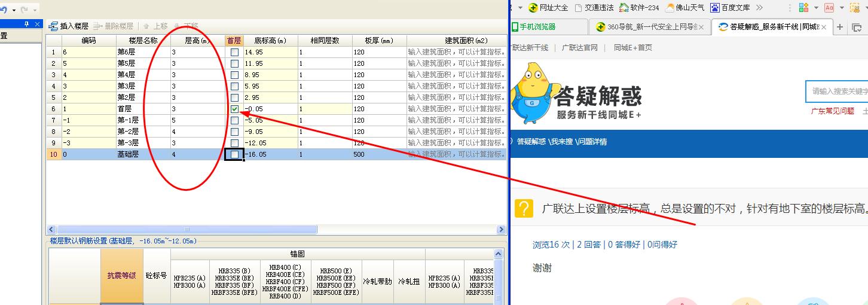
Task: Open the 广东常见问题 link
Action: pyautogui.click(x=832, y=111)
